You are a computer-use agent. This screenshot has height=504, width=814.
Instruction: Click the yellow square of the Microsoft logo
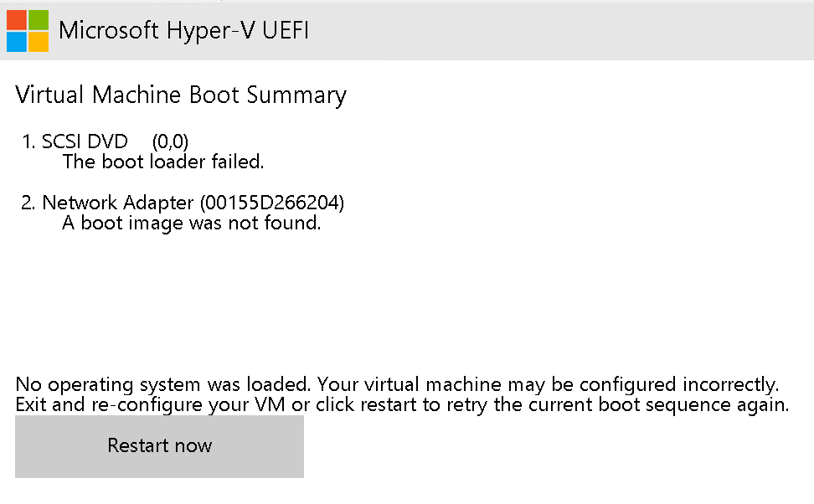click(x=39, y=42)
